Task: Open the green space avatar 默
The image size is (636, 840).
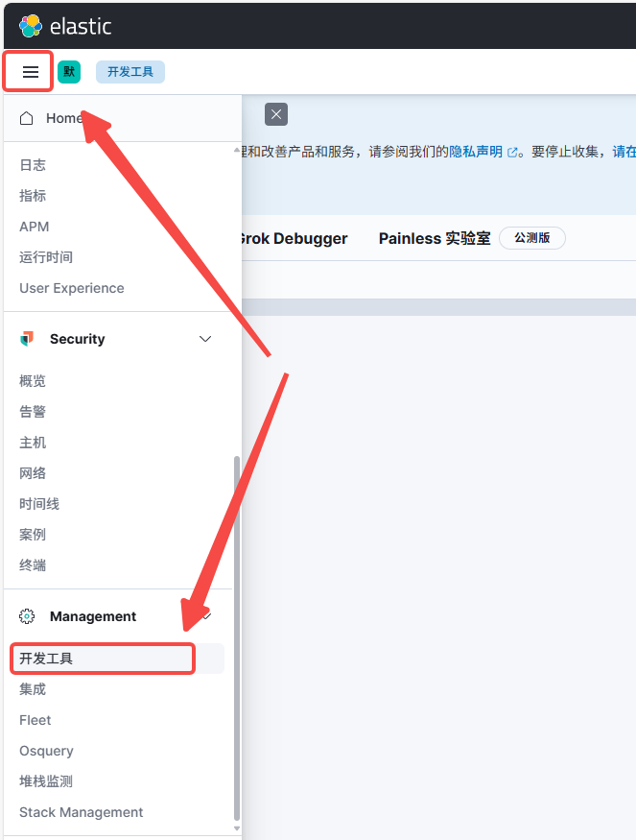Action: point(69,72)
